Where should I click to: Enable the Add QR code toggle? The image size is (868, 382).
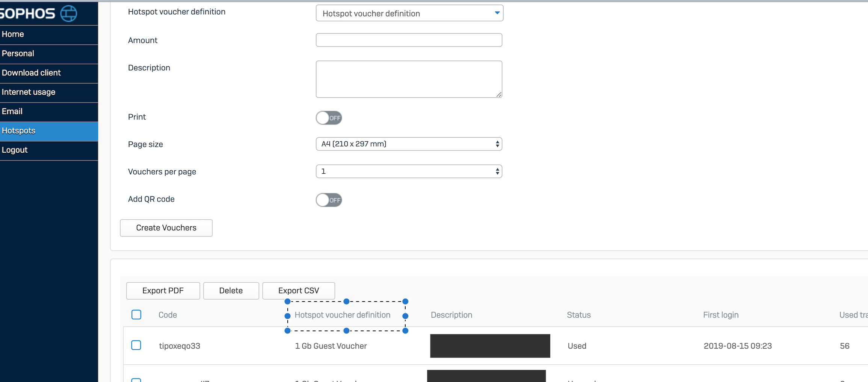click(329, 200)
